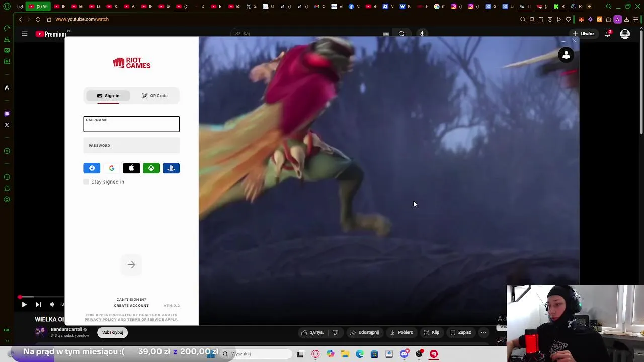The height and width of the screenshot is (362, 644).
Task: Click the BanduraCartel channel avatar
Action: point(40,332)
